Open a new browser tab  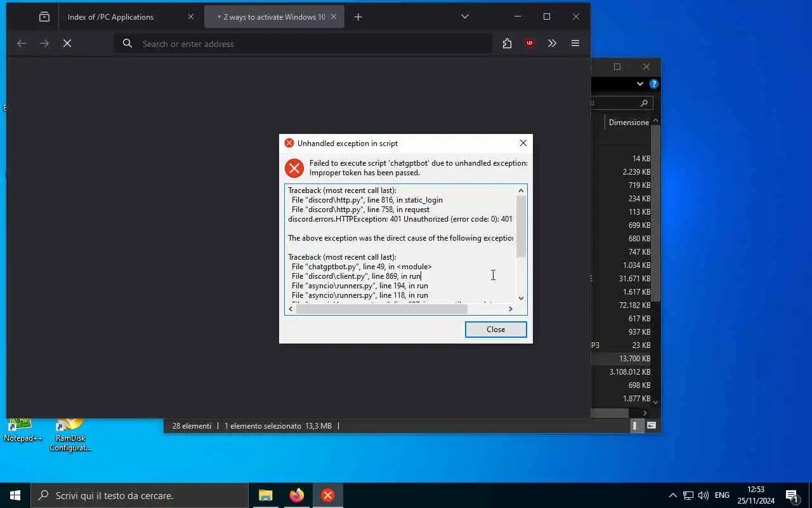(358, 17)
